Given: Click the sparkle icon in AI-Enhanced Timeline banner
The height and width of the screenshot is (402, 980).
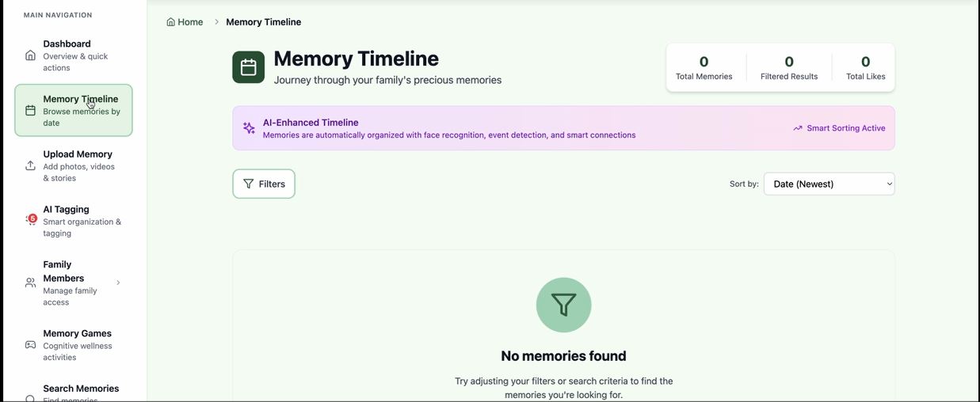Looking at the screenshot, I should [249, 128].
